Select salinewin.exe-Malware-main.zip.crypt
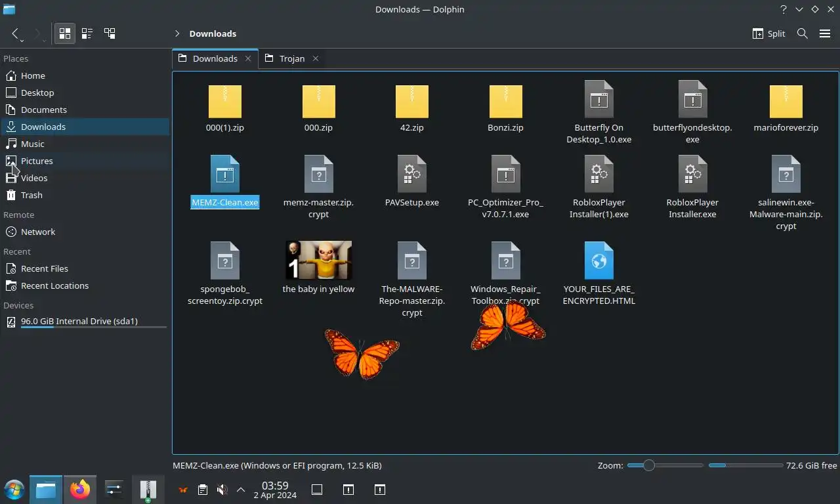The width and height of the screenshot is (840, 504). (786, 194)
